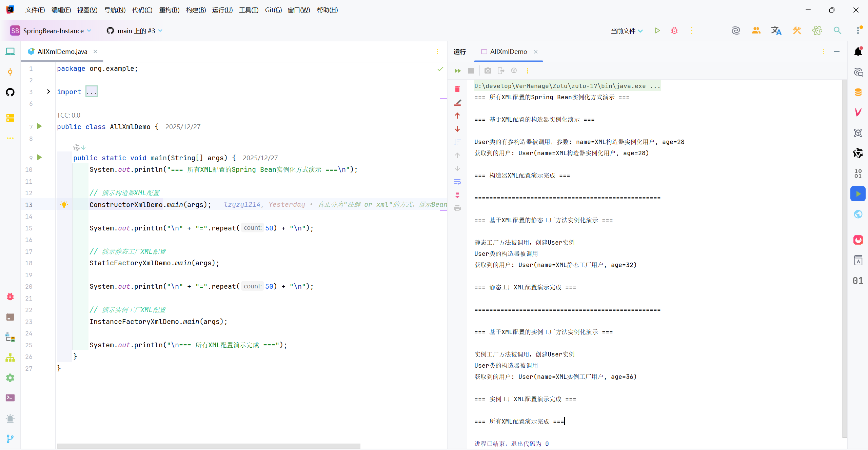Toggle scroll to end of console
Image resolution: width=868 pixels, height=450 pixels.
click(x=457, y=195)
